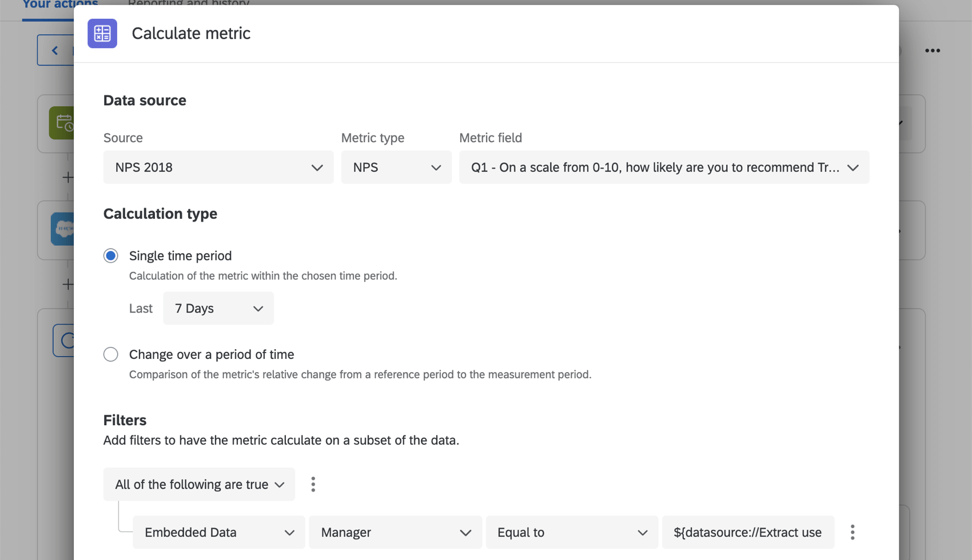Open the filter group kebab menu
This screenshot has height=560, width=972.
(313, 484)
